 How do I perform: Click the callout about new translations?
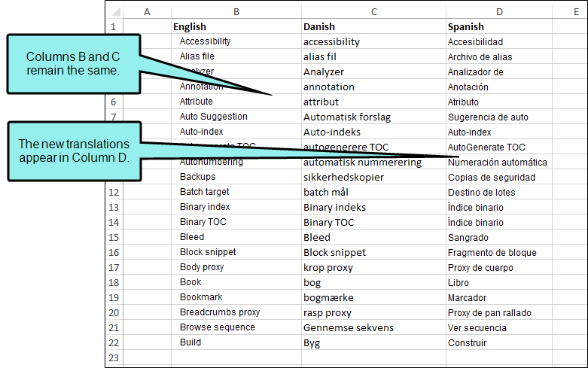click(75, 151)
